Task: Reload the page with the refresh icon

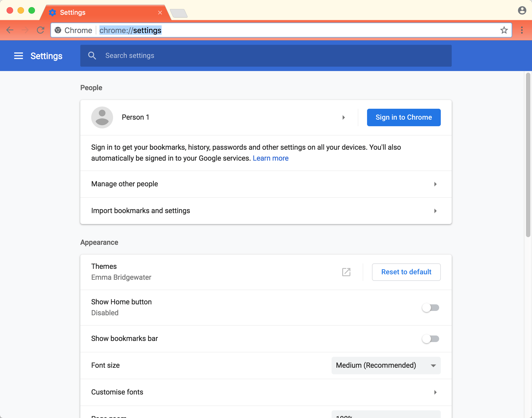Action: click(40, 30)
